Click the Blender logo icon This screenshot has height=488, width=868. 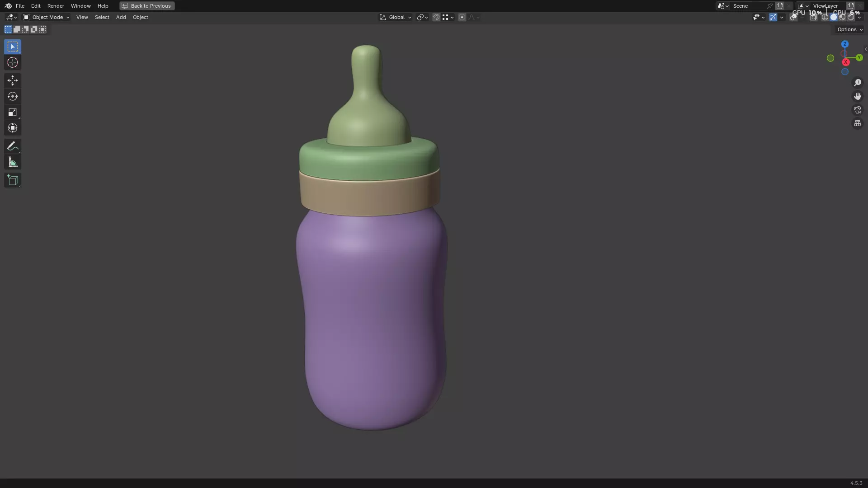(x=8, y=6)
